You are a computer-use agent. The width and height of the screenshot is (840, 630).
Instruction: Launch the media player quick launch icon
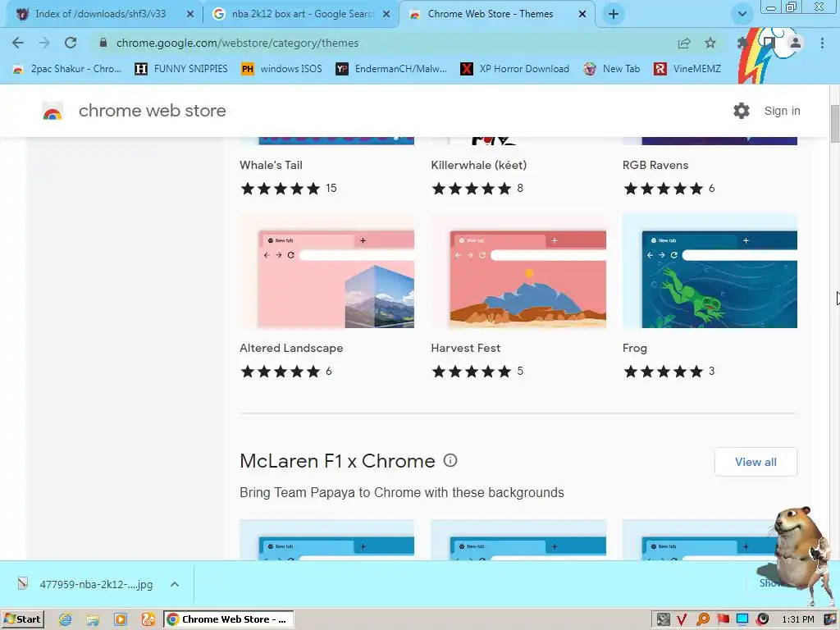click(121, 620)
